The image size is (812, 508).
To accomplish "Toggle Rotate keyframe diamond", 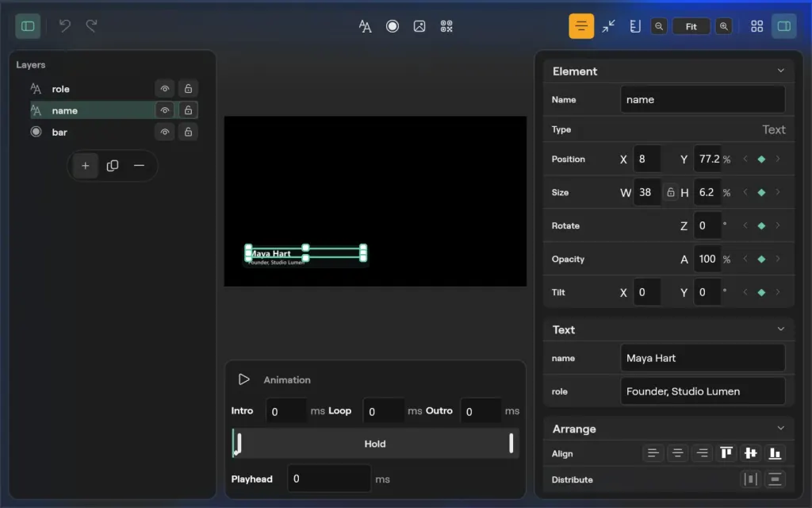I will [x=761, y=225].
